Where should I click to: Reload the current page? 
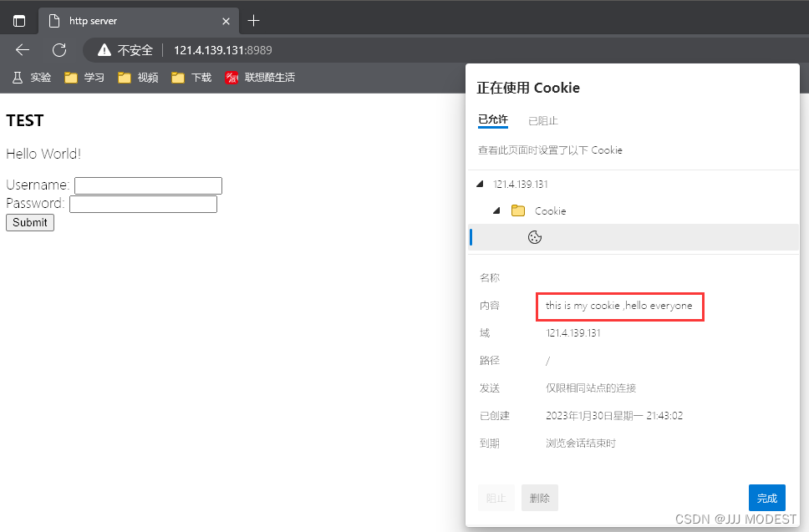click(x=59, y=50)
